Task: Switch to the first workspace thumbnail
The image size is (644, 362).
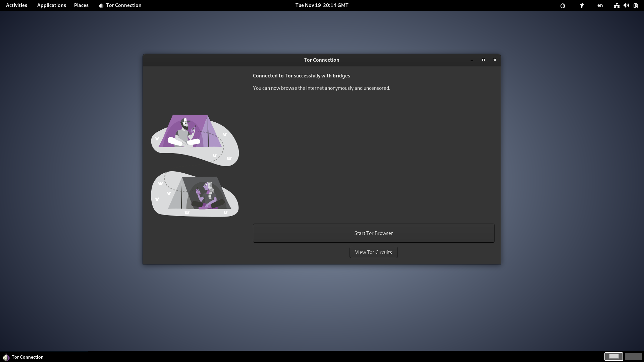Action: 613,357
